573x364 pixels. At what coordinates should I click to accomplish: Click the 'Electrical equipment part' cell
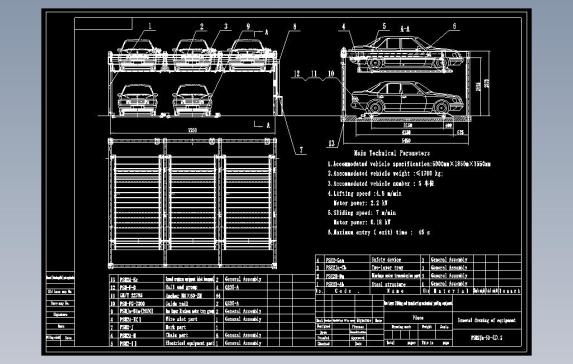[189, 343]
